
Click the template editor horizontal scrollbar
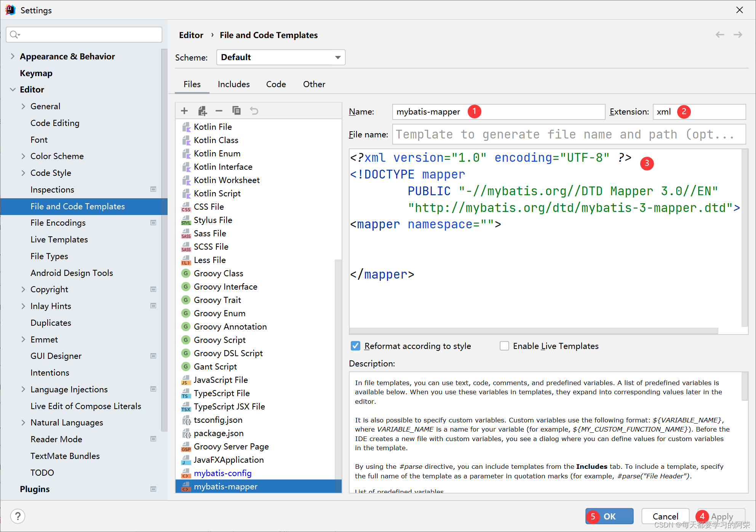[534, 331]
